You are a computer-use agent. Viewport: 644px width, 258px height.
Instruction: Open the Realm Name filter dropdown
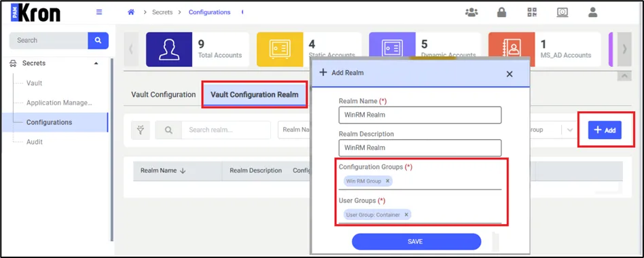(294, 130)
